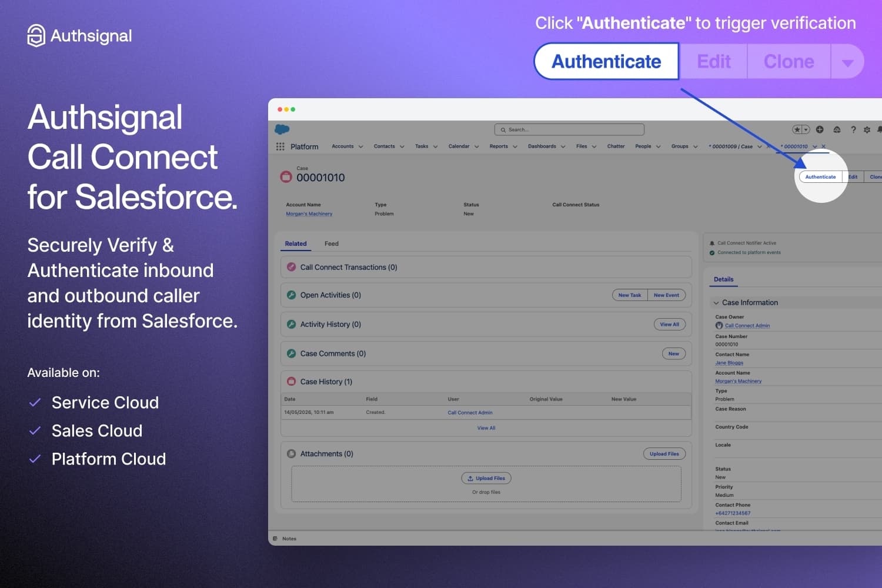Close the 00001010 workspace tab
The height and width of the screenshot is (588, 882).
(823, 146)
